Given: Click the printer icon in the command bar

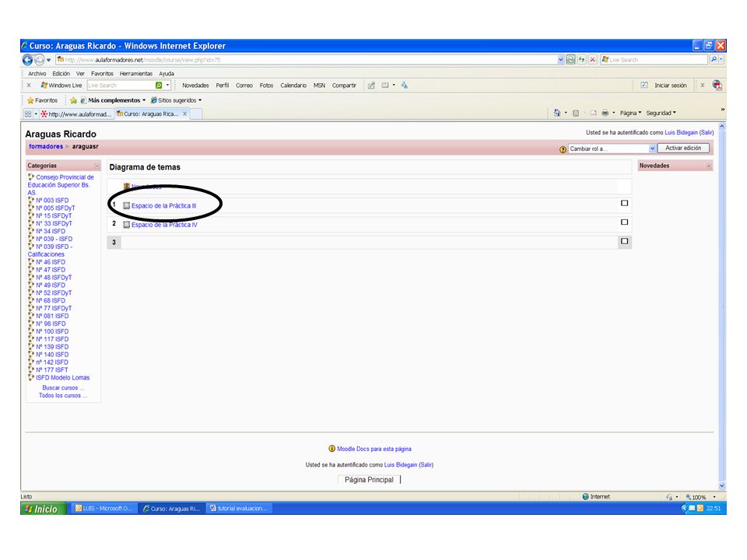Looking at the screenshot, I should point(605,113).
